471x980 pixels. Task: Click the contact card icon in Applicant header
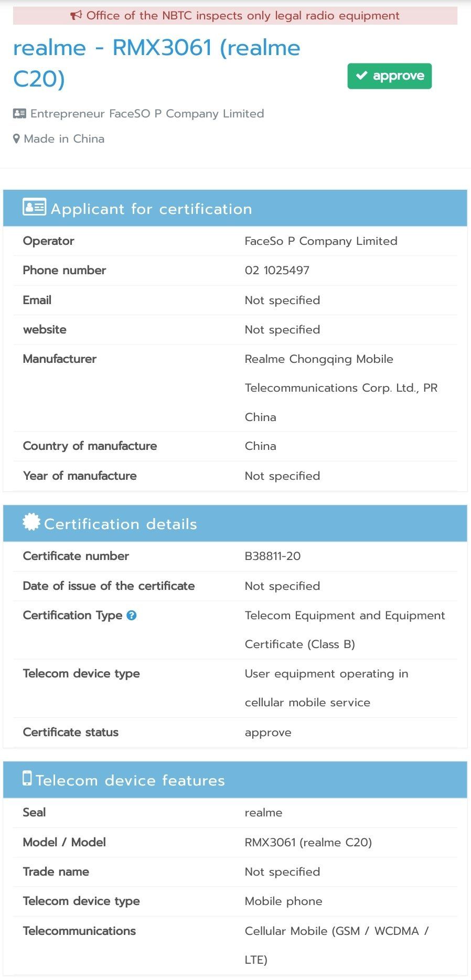point(34,207)
